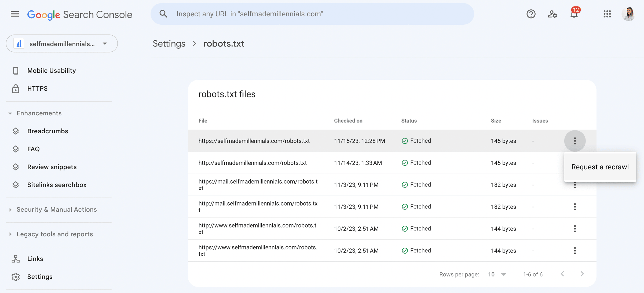The image size is (644, 293).
Task: Open more options for https://www.selfmademillennials.com row
Action: [x=575, y=251]
